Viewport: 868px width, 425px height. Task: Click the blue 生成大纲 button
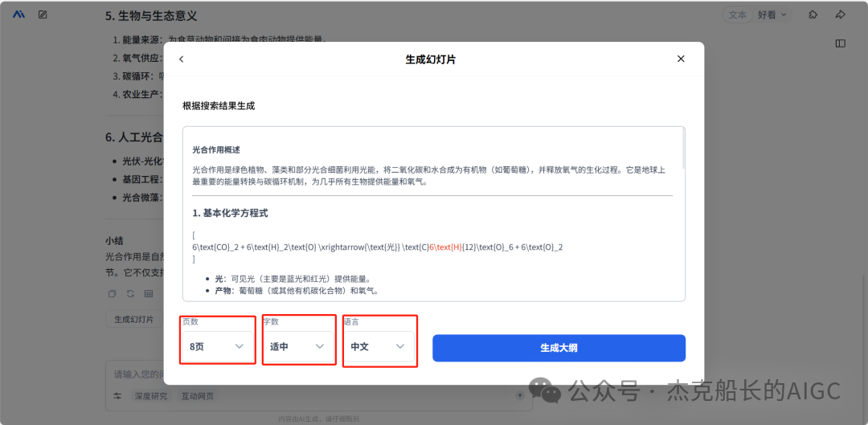pos(559,348)
